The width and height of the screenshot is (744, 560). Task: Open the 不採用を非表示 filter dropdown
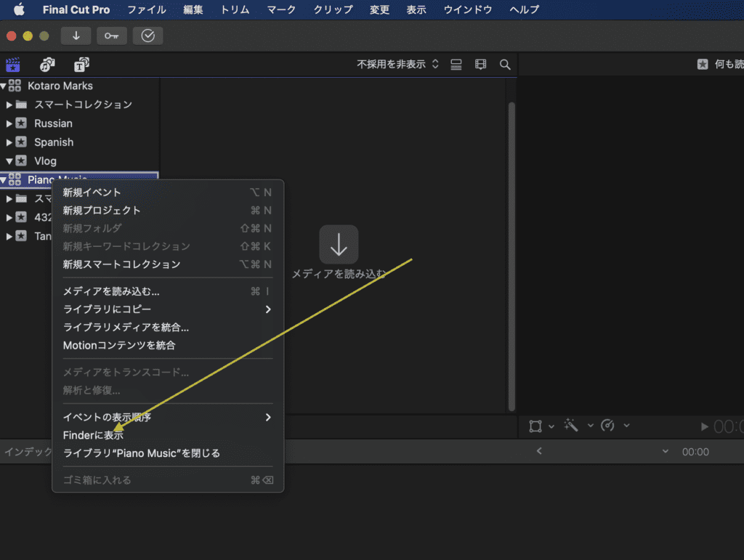(x=397, y=65)
